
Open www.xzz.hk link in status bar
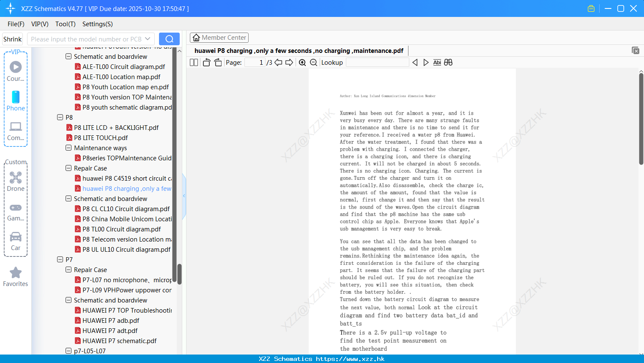click(x=350, y=359)
